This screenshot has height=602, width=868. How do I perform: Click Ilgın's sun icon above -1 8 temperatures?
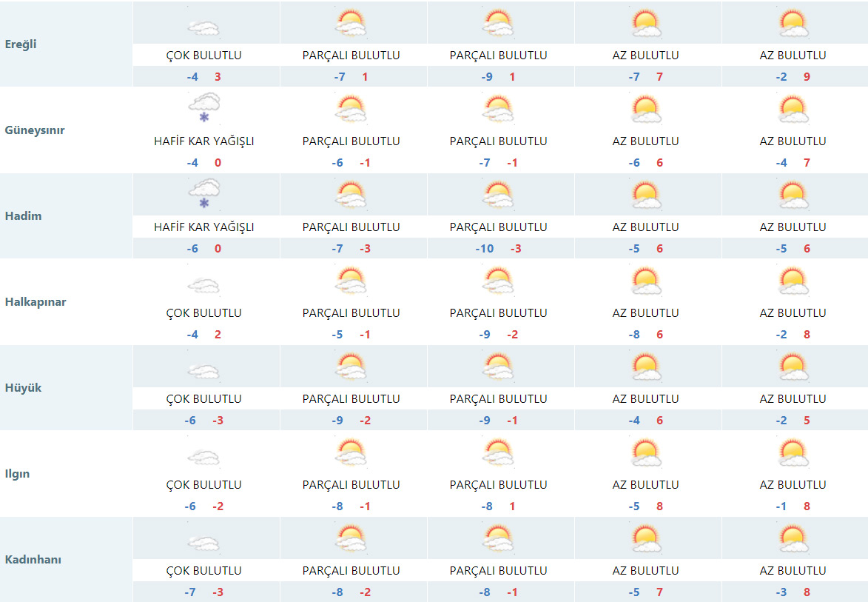[793, 452]
